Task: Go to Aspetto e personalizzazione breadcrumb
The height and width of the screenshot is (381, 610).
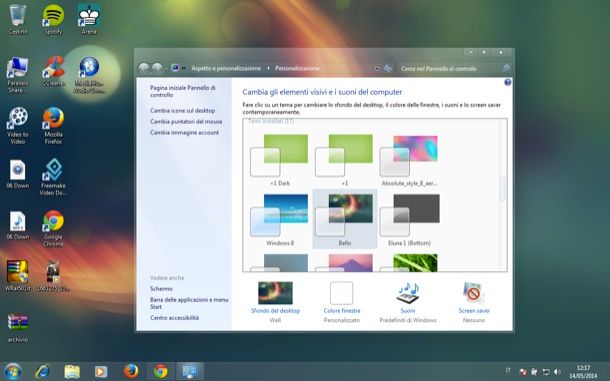Action: click(x=226, y=68)
